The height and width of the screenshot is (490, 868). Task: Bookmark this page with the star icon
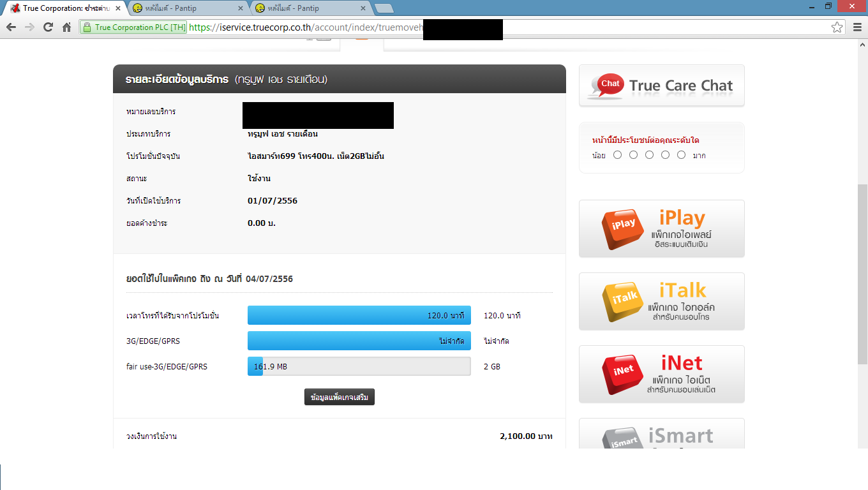pyautogui.click(x=837, y=27)
